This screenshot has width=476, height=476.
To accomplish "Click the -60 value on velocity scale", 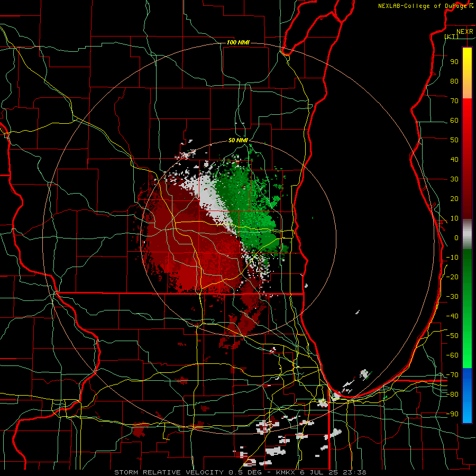I will 452,355.
